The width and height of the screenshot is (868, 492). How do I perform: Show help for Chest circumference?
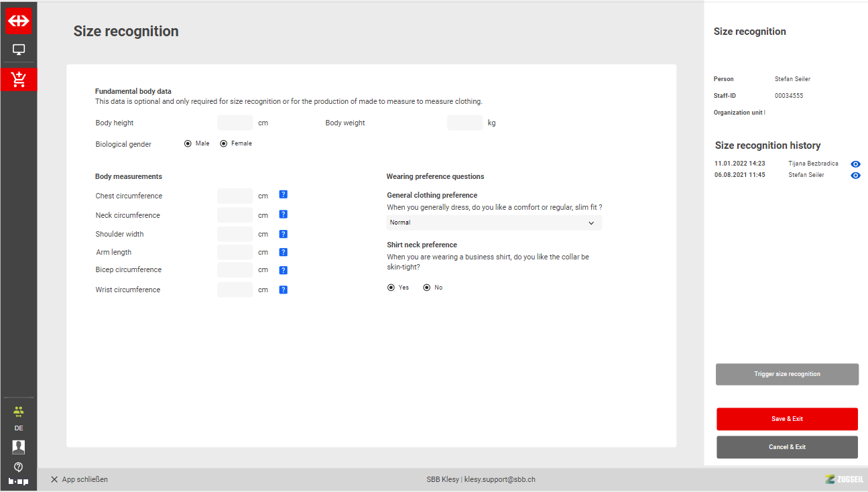click(x=283, y=195)
